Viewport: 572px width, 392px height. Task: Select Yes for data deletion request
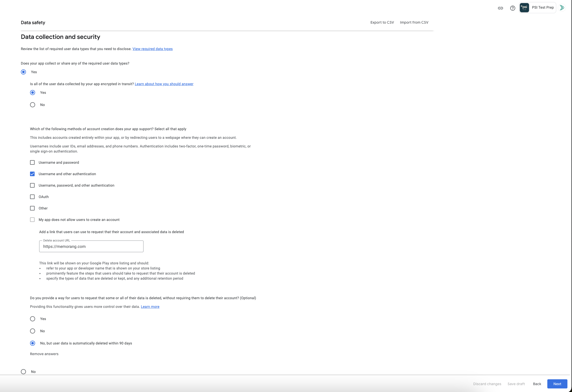tap(33, 319)
